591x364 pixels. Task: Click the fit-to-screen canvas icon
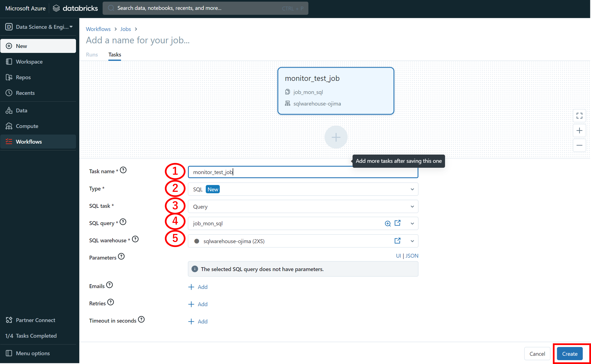579,116
